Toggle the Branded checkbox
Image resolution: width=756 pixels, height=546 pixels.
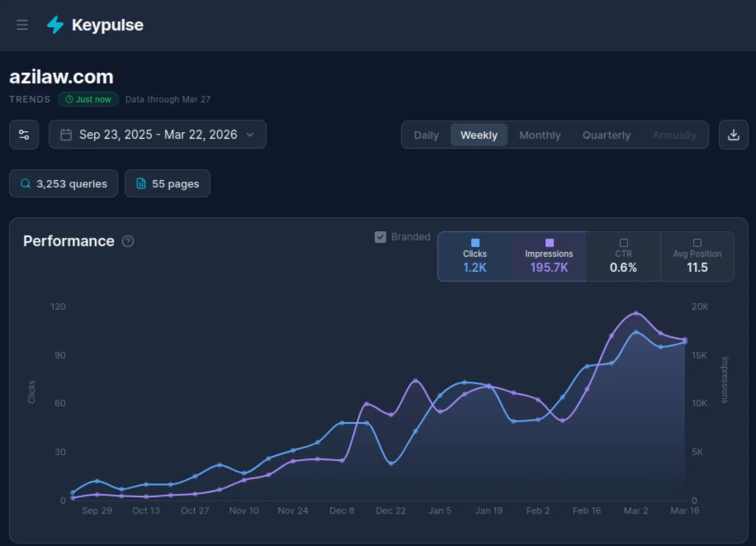point(381,237)
